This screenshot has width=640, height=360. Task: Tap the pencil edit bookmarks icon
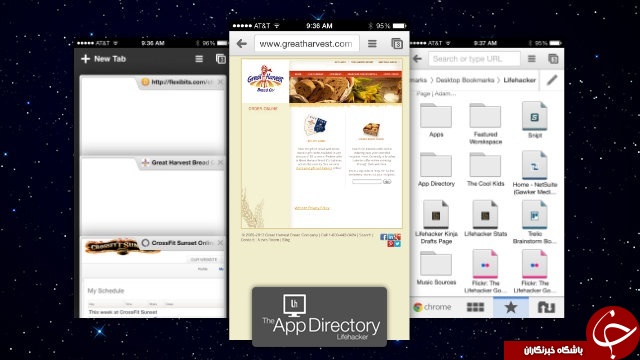click(552, 80)
